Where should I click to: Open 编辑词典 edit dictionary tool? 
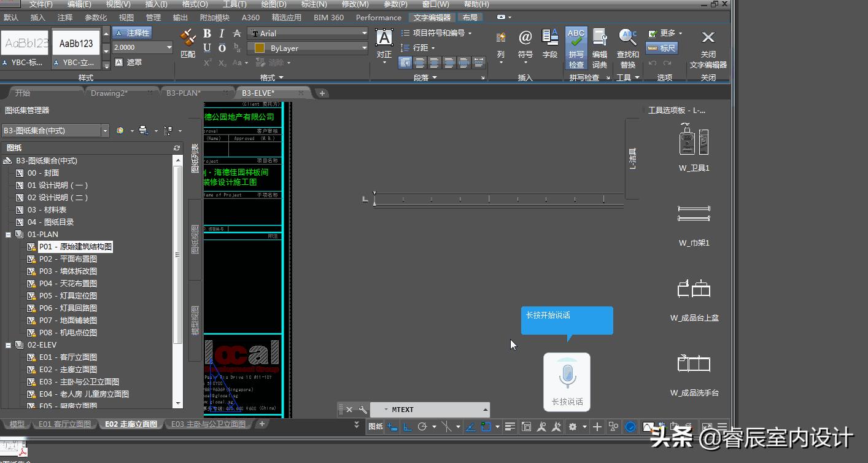pos(600,39)
